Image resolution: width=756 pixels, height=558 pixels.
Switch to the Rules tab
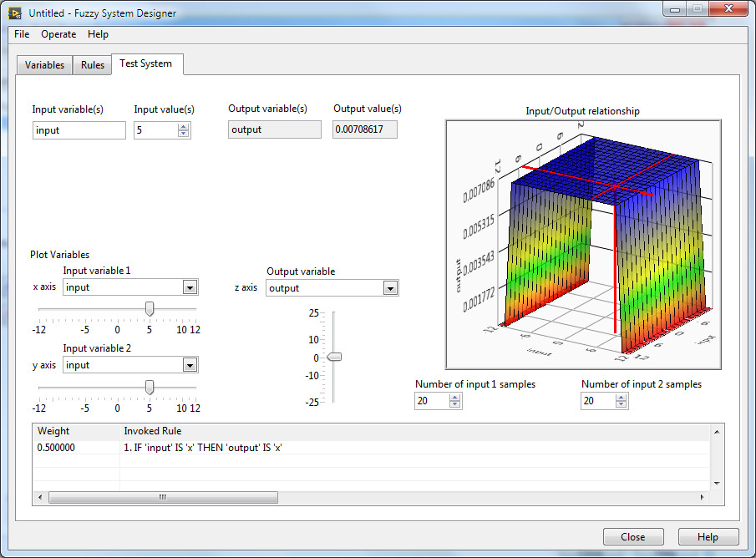(x=92, y=65)
